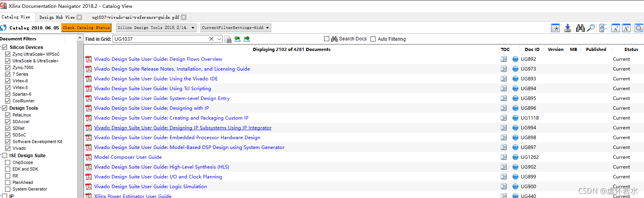This screenshot has width=644, height=198.
Task: Open Embedded Processor Hardware Design link
Action: [177, 138]
